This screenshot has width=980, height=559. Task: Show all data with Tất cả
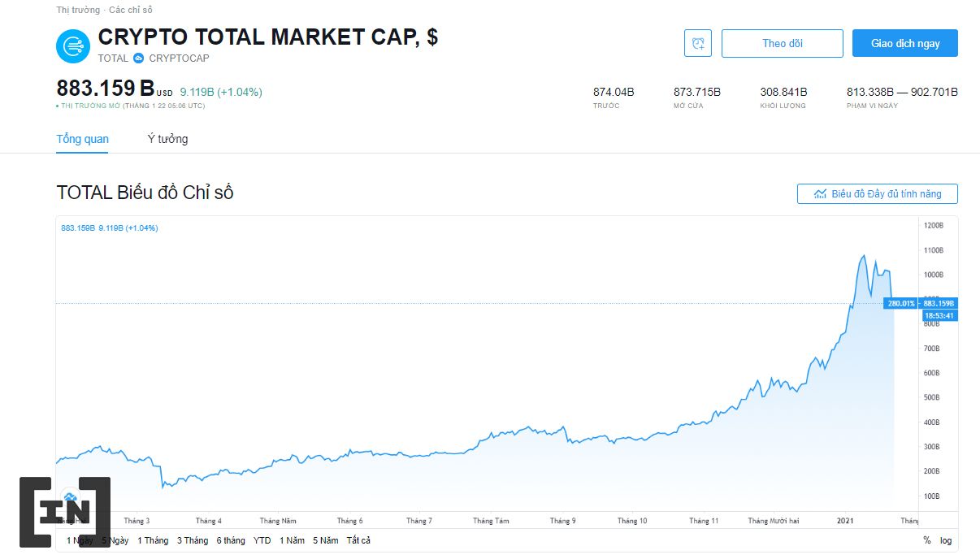click(358, 540)
